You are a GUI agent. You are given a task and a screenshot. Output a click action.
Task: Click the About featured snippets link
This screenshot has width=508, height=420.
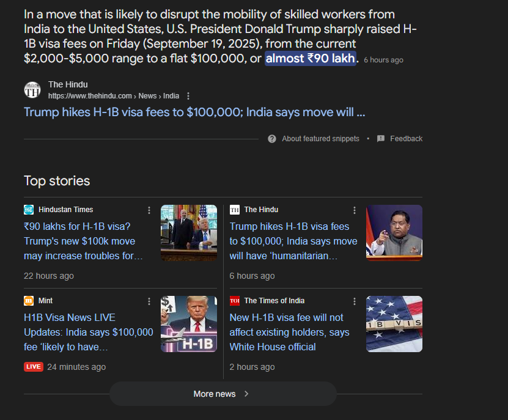point(320,139)
